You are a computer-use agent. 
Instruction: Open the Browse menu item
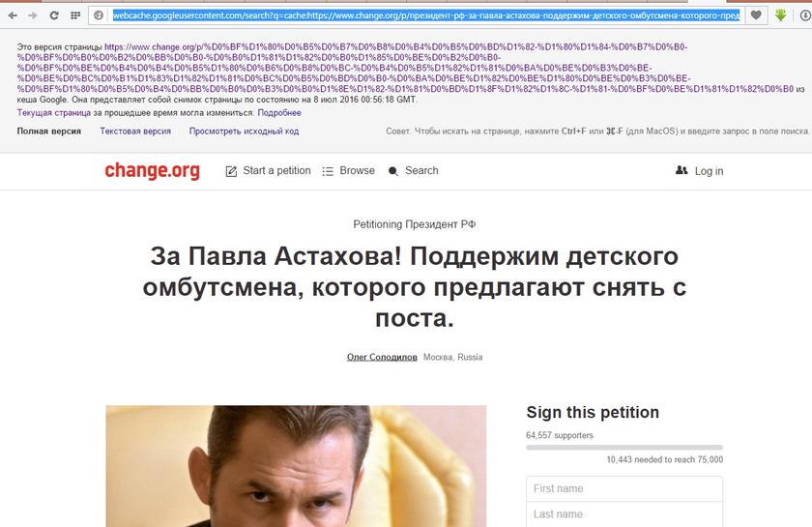(x=349, y=170)
